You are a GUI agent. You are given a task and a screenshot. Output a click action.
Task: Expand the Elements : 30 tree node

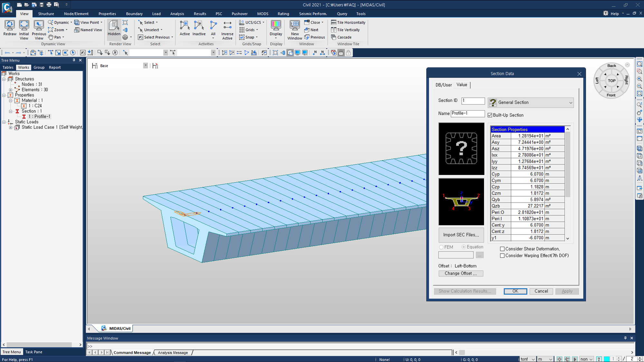pos(11,90)
